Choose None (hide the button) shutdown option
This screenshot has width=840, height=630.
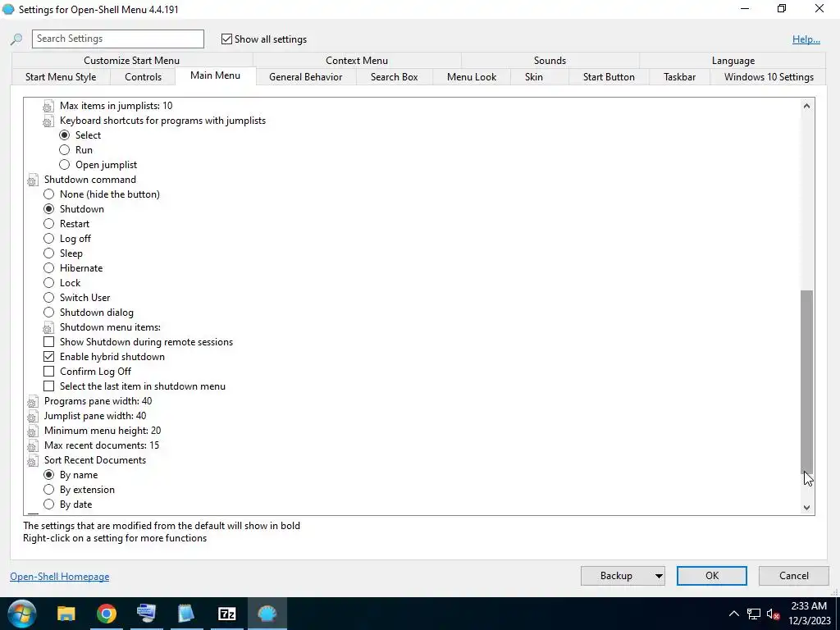[48, 194]
